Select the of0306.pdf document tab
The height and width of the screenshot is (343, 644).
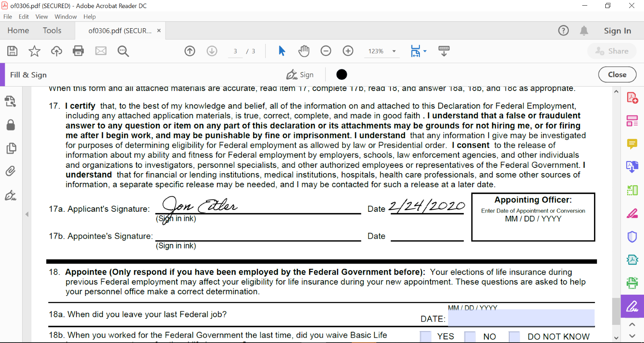tap(120, 31)
